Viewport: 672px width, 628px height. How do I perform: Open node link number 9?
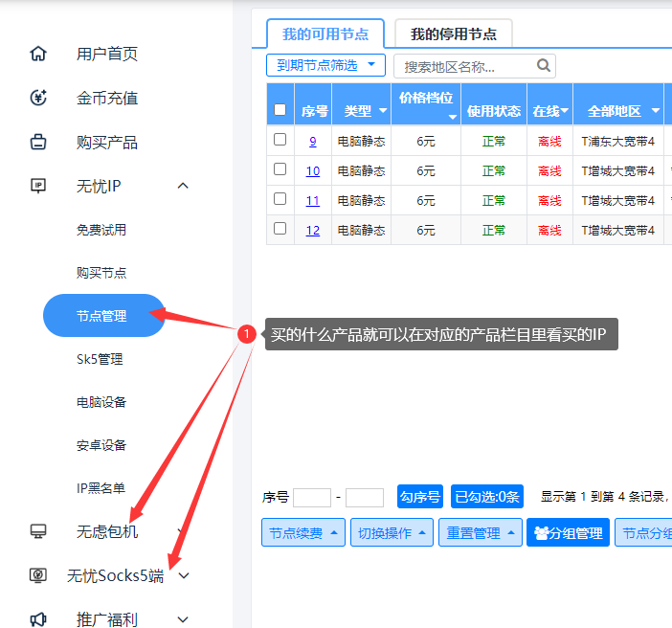313,141
